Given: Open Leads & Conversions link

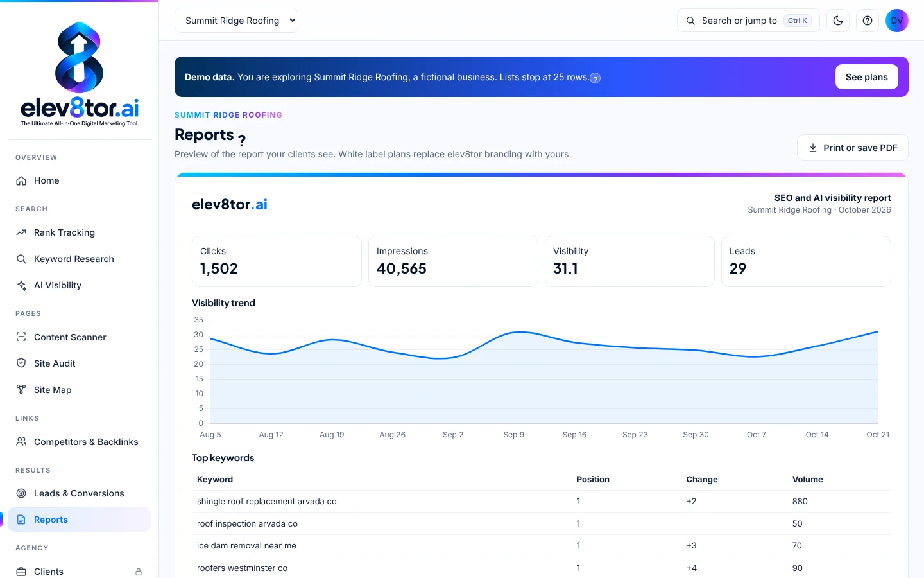Looking at the screenshot, I should pos(80,493).
